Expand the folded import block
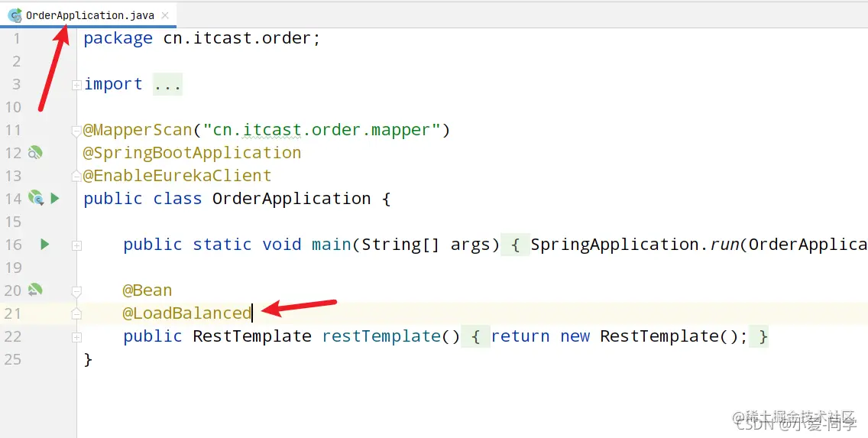Image resolution: width=868 pixels, height=438 pixels. coord(76,85)
